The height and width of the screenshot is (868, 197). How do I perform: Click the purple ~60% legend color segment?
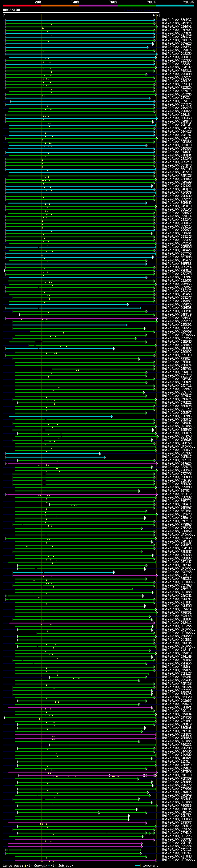(x=99, y=6)
